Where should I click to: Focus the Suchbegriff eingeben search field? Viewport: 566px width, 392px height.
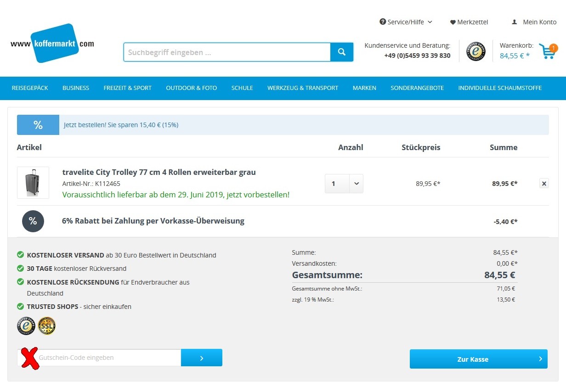[227, 52]
